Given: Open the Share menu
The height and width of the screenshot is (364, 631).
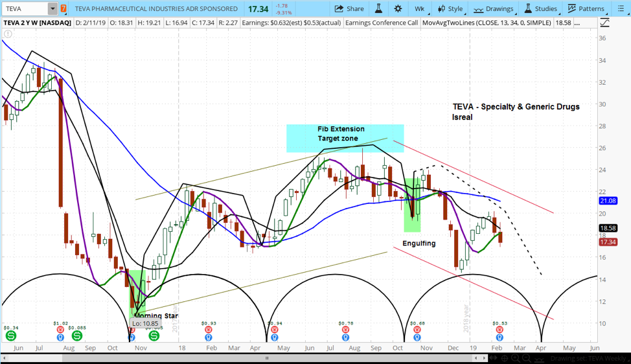Looking at the screenshot, I should [x=349, y=8].
